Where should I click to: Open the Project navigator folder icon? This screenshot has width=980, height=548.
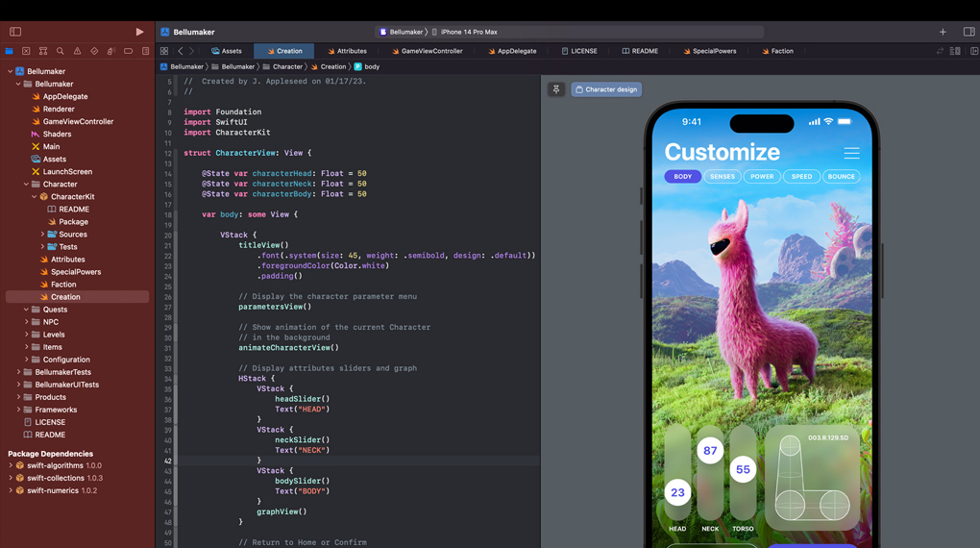click(9, 51)
